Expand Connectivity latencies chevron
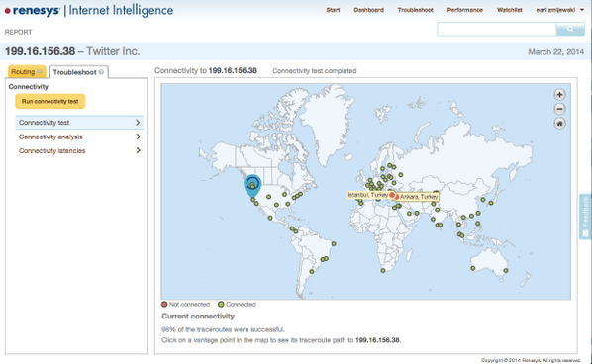The width and height of the screenshot is (592, 364). (138, 150)
